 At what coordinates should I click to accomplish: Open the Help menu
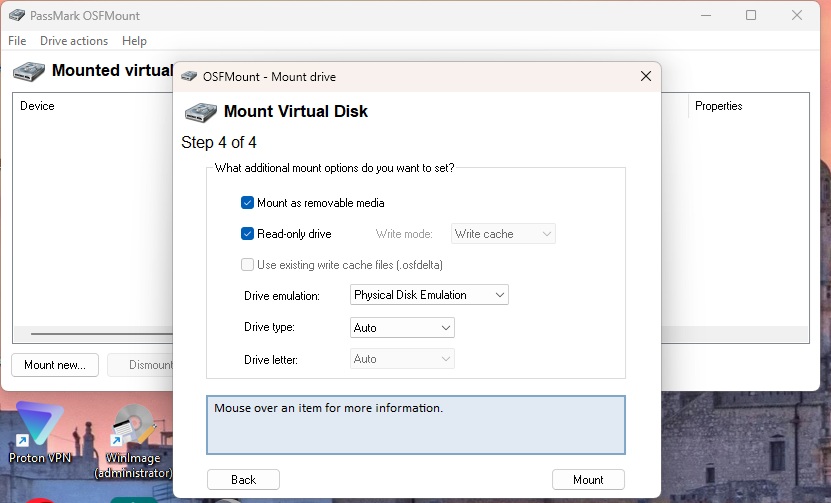pyautogui.click(x=134, y=41)
